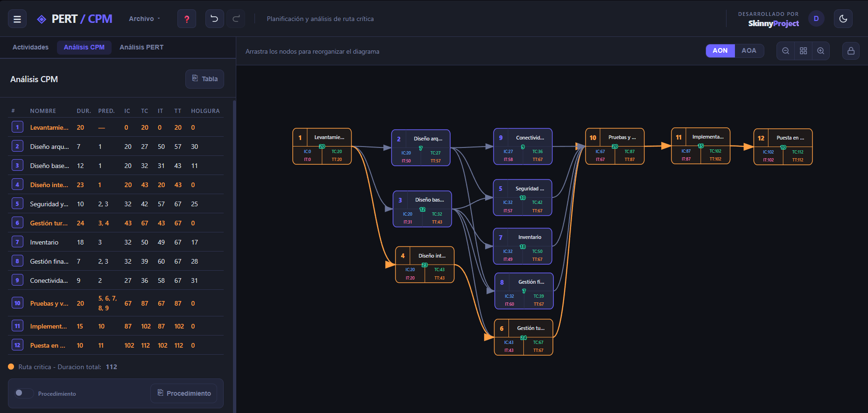Click the NOMBRE column header
The height and width of the screenshot is (413, 868).
43,111
